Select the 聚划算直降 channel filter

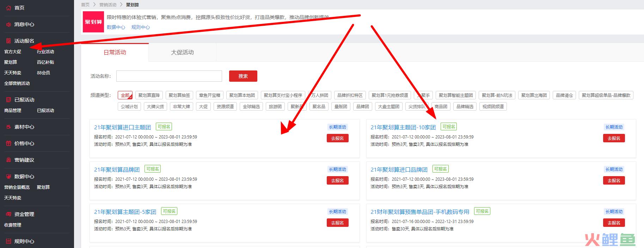coord(149,95)
